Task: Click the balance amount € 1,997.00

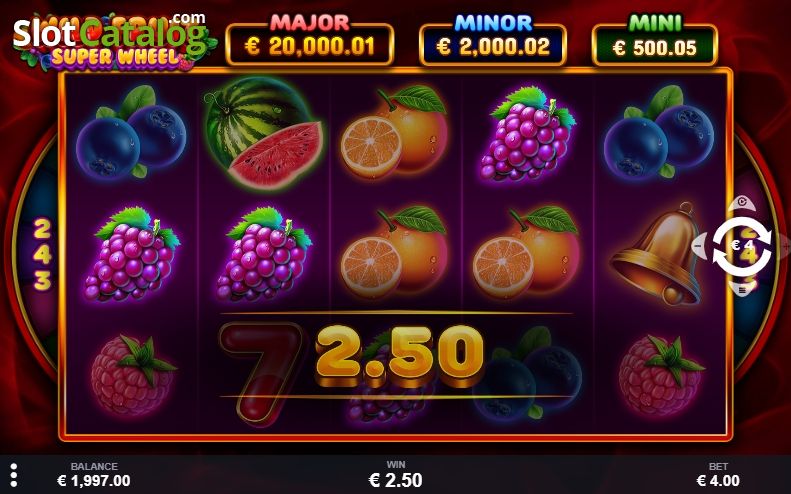Action: [x=94, y=480]
